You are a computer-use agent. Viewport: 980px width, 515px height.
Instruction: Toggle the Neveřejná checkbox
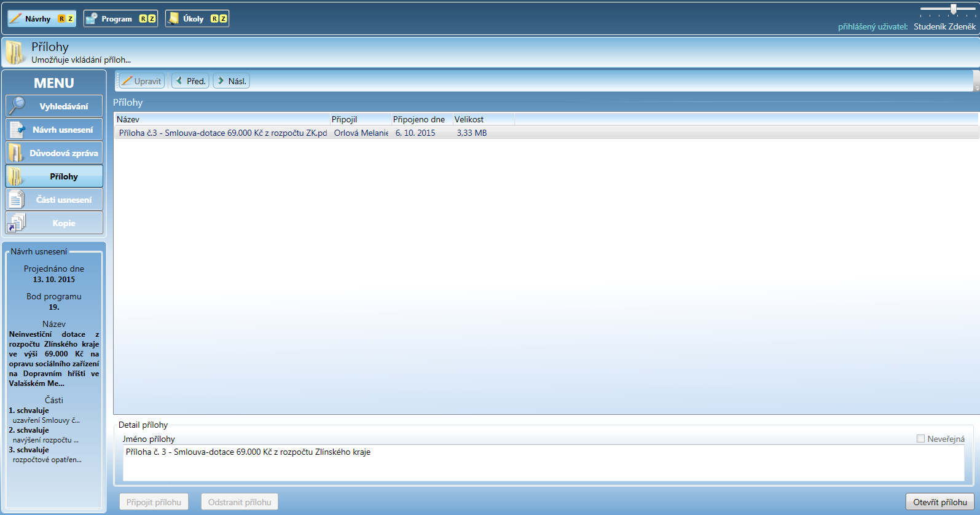pos(920,439)
